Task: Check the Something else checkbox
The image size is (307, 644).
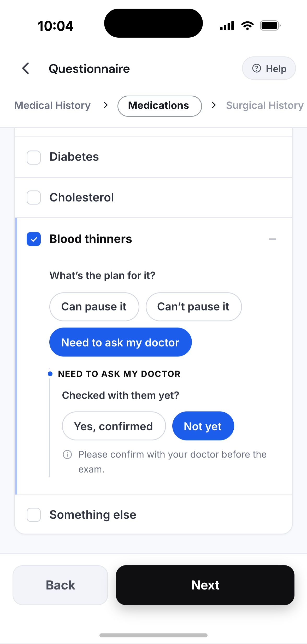Action: 34,515
